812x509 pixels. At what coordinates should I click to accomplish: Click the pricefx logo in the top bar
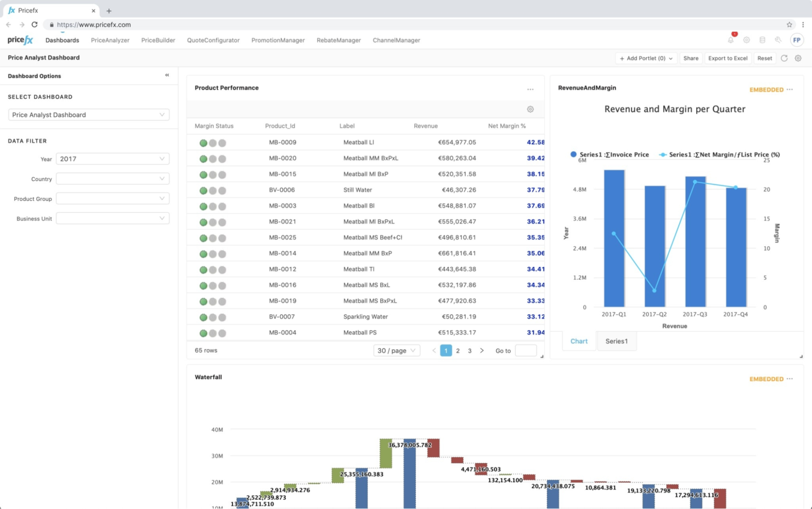[20, 39]
